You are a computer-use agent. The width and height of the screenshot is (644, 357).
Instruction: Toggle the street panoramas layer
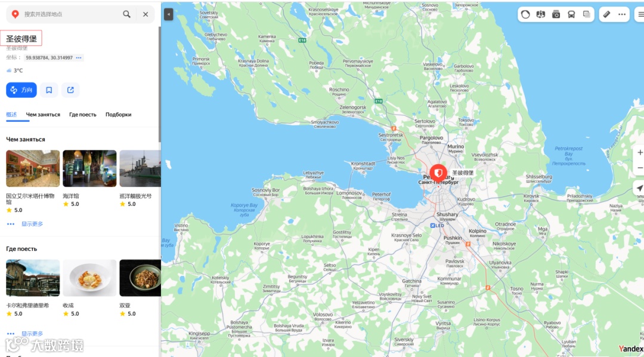(x=540, y=14)
